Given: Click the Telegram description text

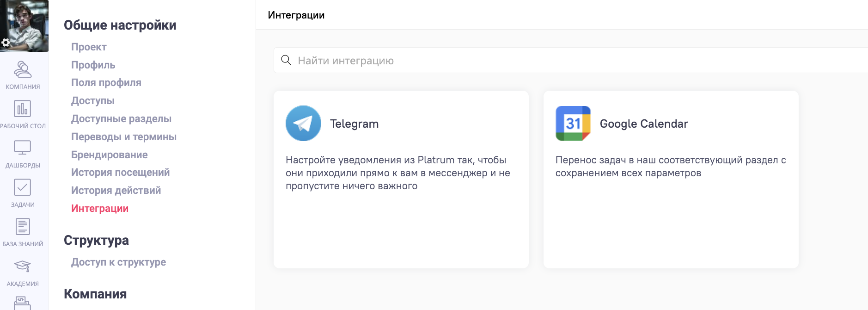Looking at the screenshot, I should (398, 173).
